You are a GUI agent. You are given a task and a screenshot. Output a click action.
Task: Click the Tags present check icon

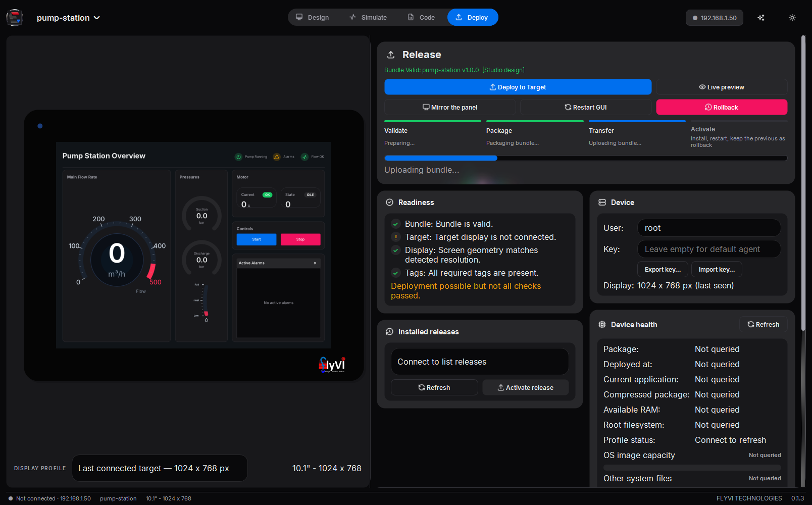point(396,273)
